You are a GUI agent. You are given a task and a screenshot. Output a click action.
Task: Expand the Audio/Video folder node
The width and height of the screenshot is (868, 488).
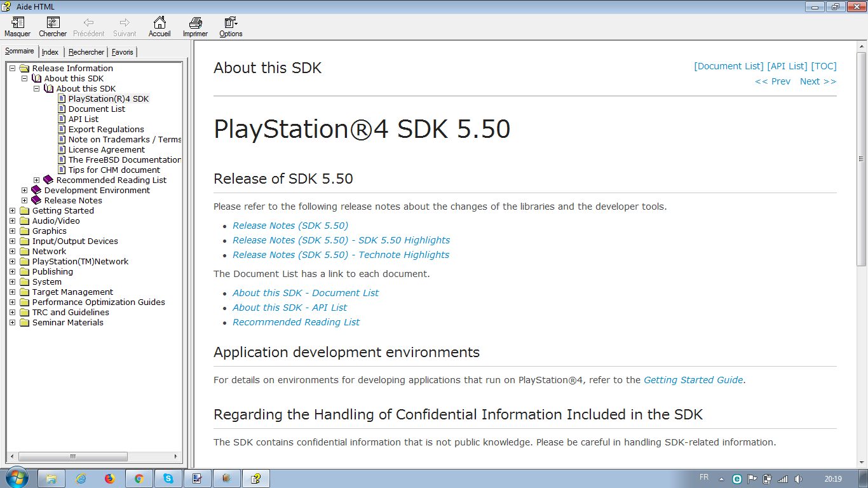(12, 220)
